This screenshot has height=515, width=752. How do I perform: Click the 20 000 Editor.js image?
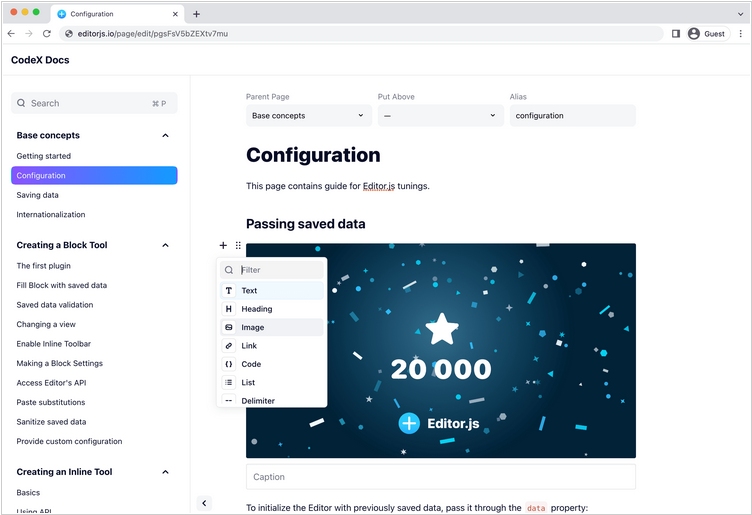tap(441, 351)
